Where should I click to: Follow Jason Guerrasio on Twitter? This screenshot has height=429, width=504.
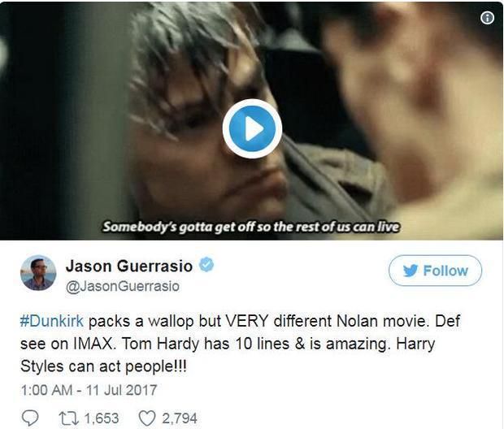point(435,271)
